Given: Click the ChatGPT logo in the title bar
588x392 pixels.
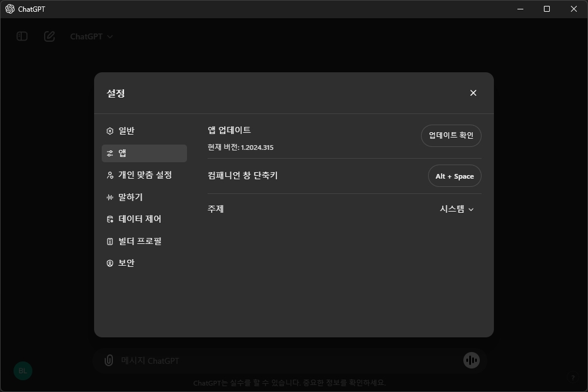Looking at the screenshot, I should pyautogui.click(x=10, y=9).
